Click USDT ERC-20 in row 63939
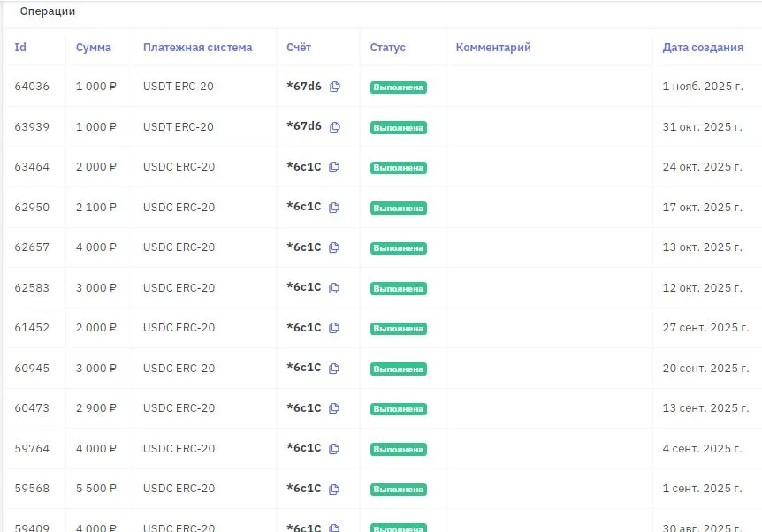762x532 pixels. [x=179, y=126]
